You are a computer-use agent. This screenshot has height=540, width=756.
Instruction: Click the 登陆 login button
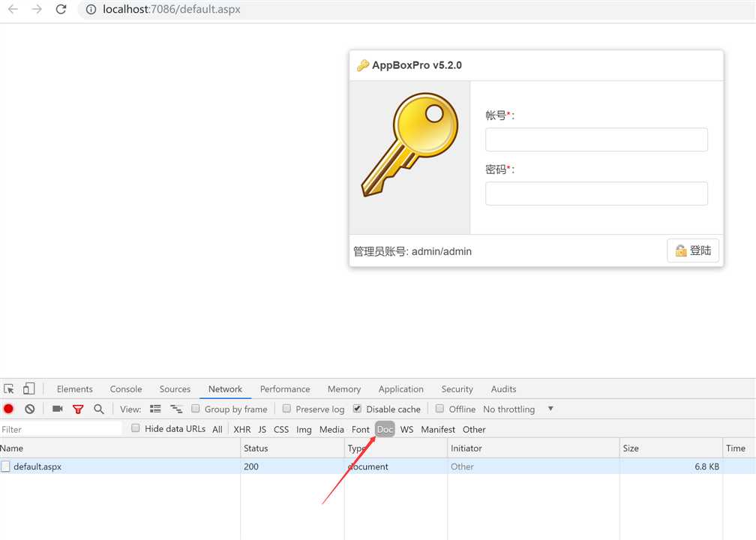click(x=693, y=250)
